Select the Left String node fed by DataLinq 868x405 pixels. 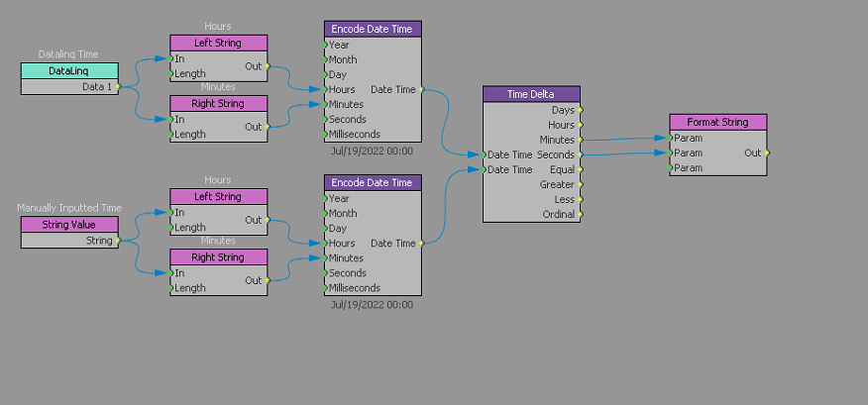219,44
